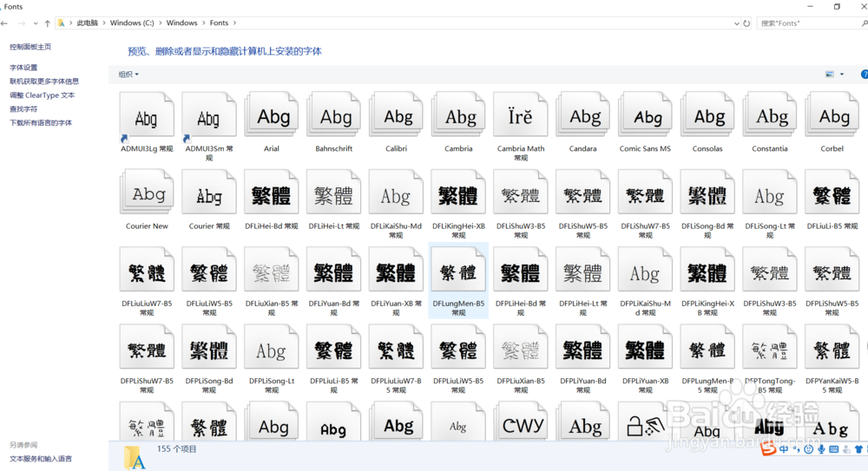Screen dimensions: 868x471
Task: Select the DFLiYuan-Bd font icon
Action: coord(334,270)
